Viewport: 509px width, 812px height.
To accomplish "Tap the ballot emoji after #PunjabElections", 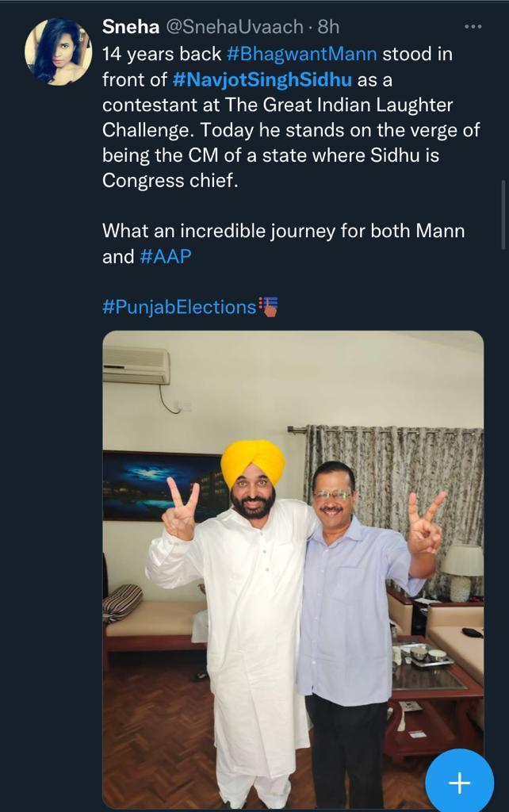I will point(269,307).
